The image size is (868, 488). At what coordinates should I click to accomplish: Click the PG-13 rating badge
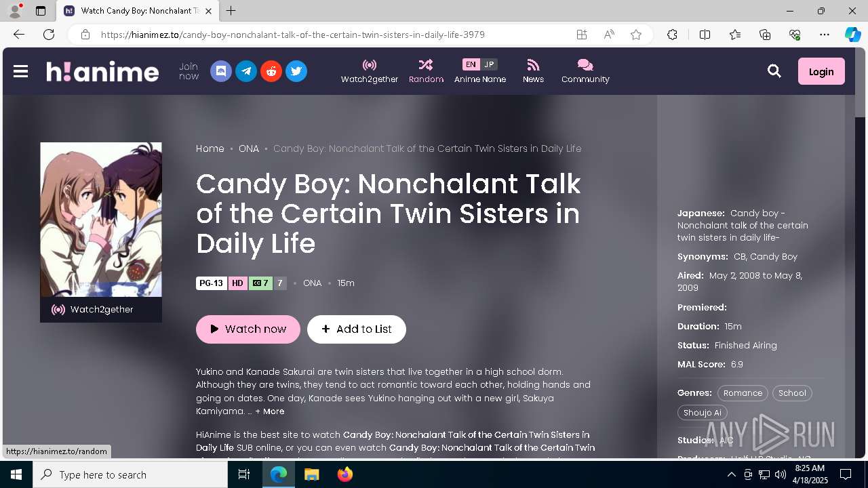point(212,283)
